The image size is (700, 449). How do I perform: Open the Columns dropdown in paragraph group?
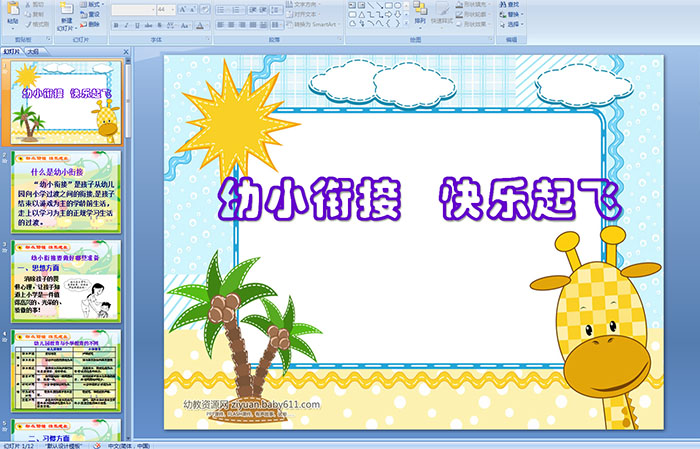(276, 25)
